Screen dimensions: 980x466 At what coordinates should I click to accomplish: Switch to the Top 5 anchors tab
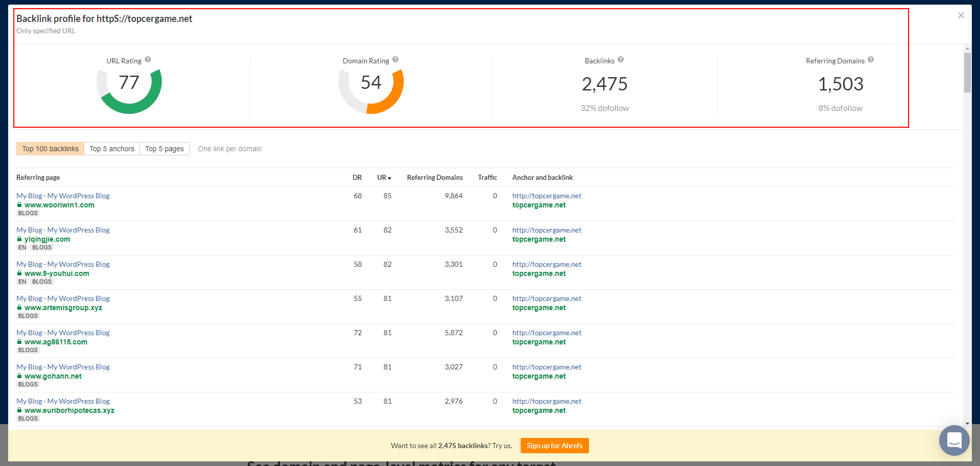pos(112,149)
